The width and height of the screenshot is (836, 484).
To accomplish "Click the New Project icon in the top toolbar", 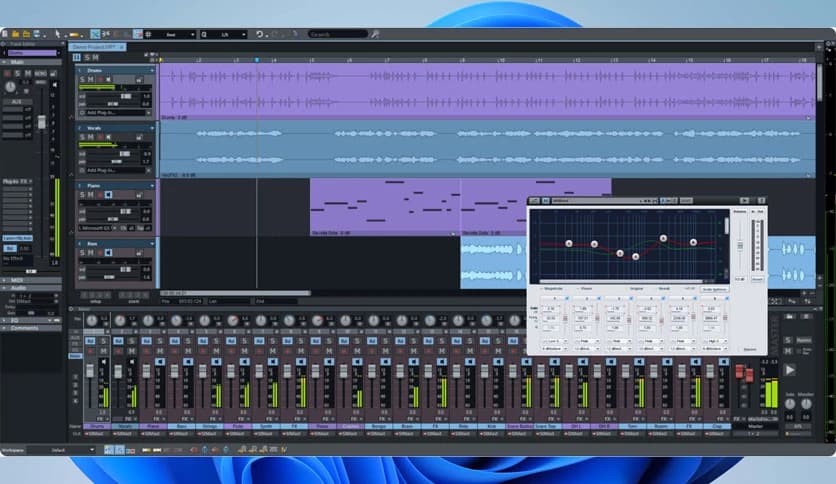I will coord(5,34).
